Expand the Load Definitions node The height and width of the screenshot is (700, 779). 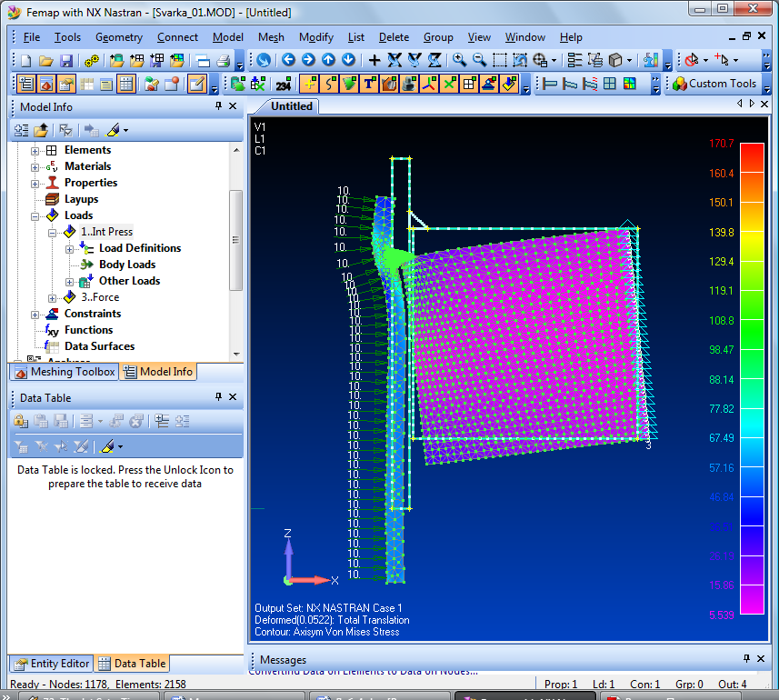click(x=70, y=249)
